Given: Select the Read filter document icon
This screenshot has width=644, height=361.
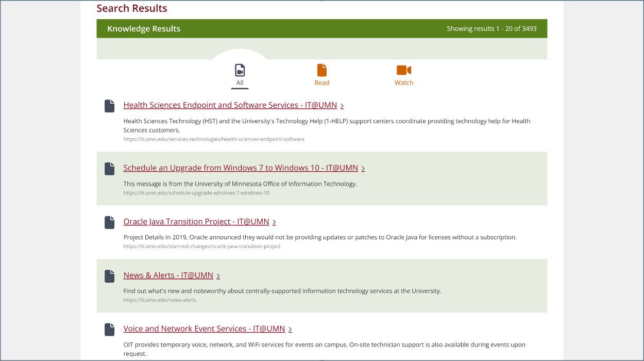Looking at the screenshot, I should 321,70.
